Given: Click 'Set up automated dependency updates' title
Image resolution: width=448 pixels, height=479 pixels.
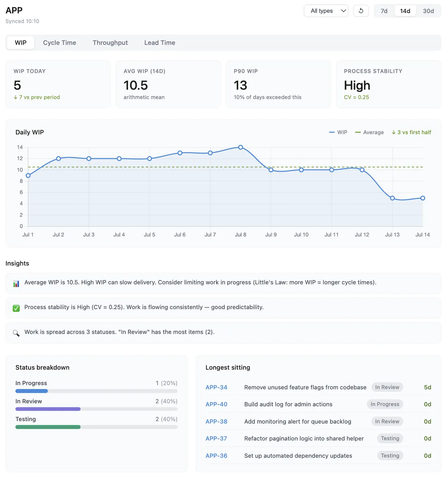Looking at the screenshot, I should coord(298,455).
